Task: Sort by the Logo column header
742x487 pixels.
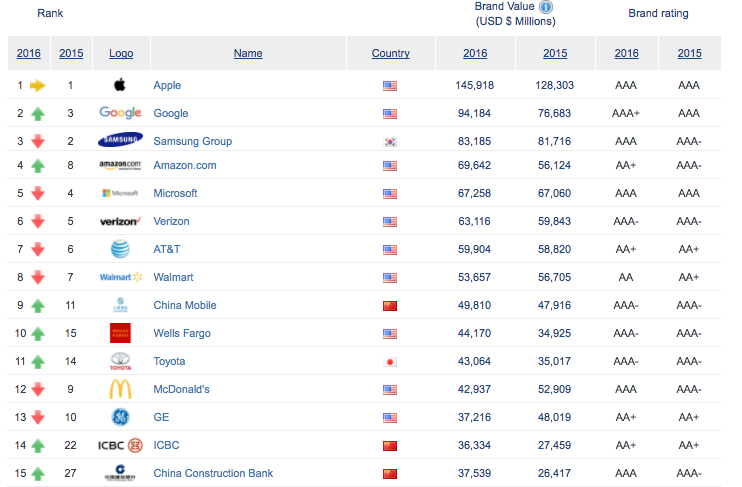Action: pos(121,53)
